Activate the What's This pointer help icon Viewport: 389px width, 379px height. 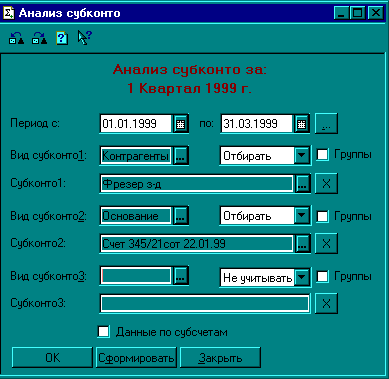(85, 38)
